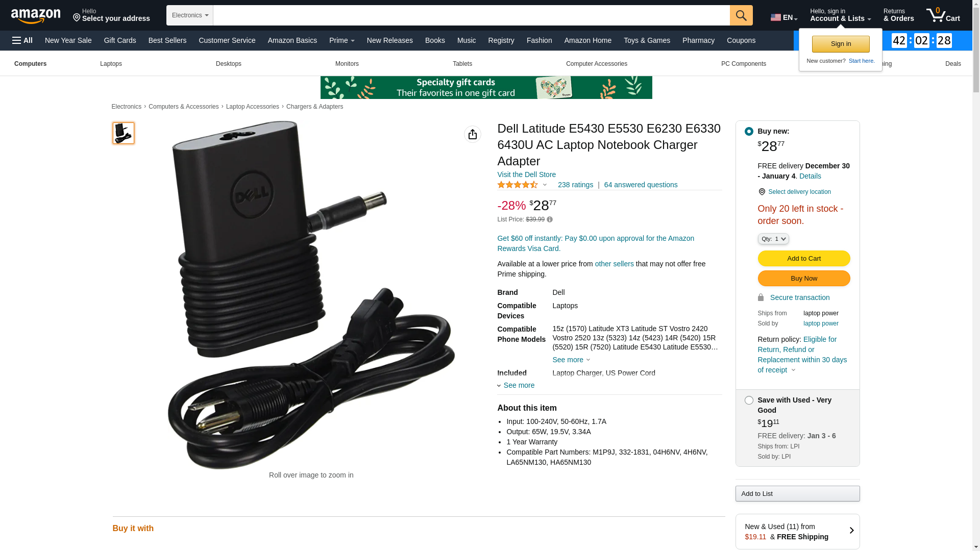
Task: Open the Qty quantity dropdown
Action: click(x=773, y=239)
